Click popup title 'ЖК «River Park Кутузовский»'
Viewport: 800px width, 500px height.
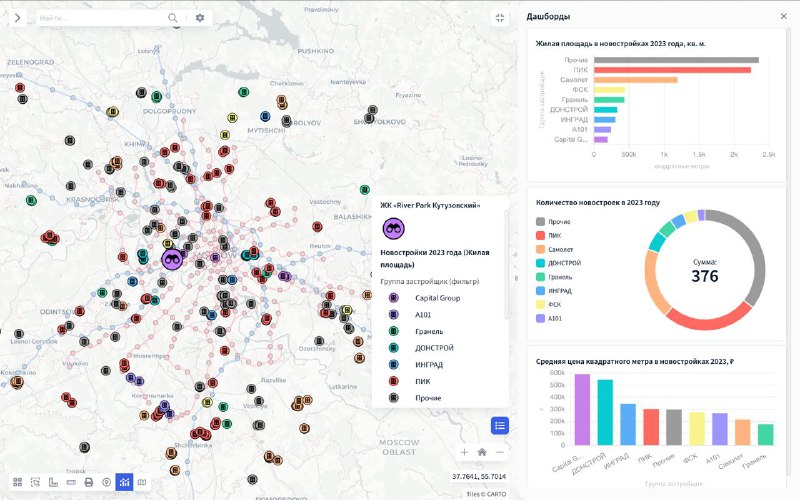pyautogui.click(x=430, y=205)
